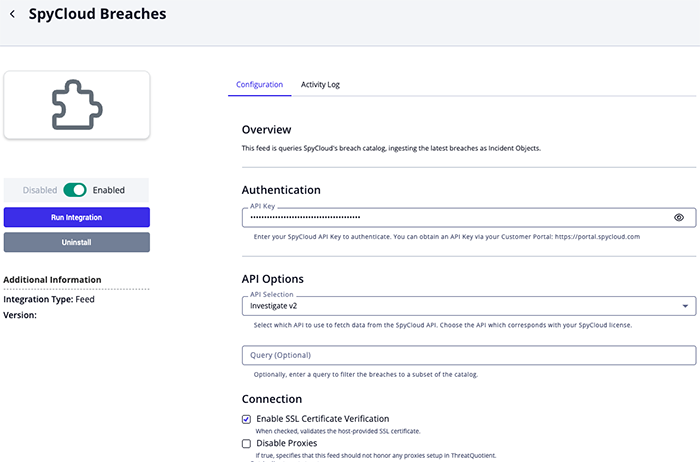Viewport: 700px width, 462px height.
Task: Click the Enabled label beside the switch
Action: pos(108,190)
